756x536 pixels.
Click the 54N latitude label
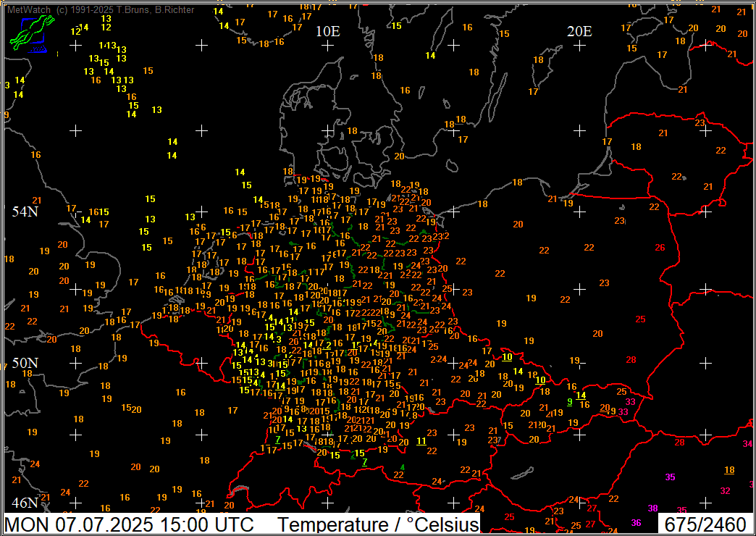click(x=25, y=212)
